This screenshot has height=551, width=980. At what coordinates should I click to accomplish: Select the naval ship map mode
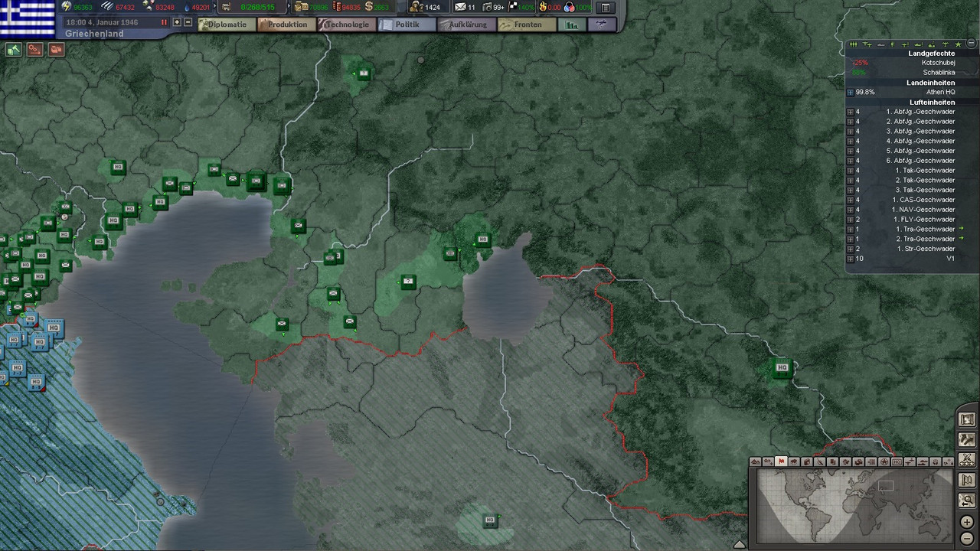[923, 462]
